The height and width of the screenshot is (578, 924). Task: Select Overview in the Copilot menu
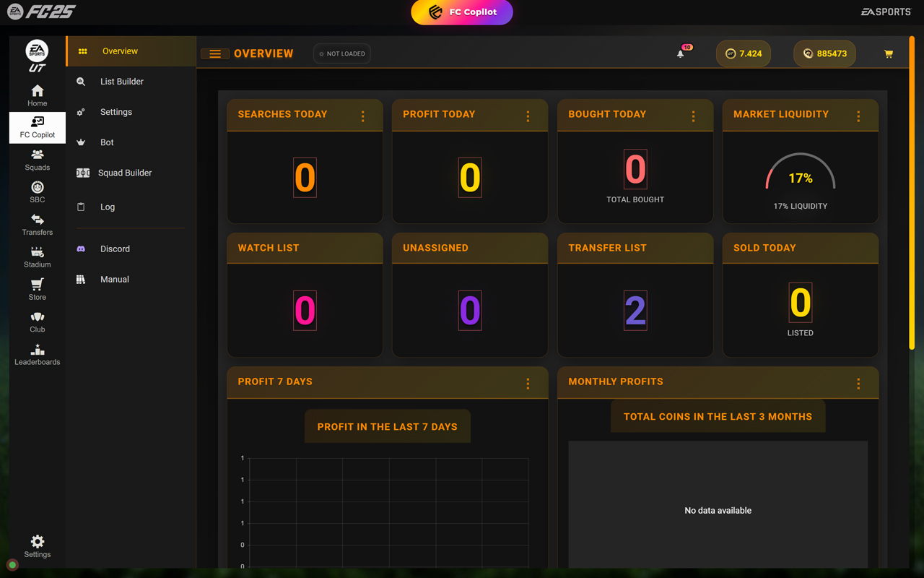(x=131, y=51)
